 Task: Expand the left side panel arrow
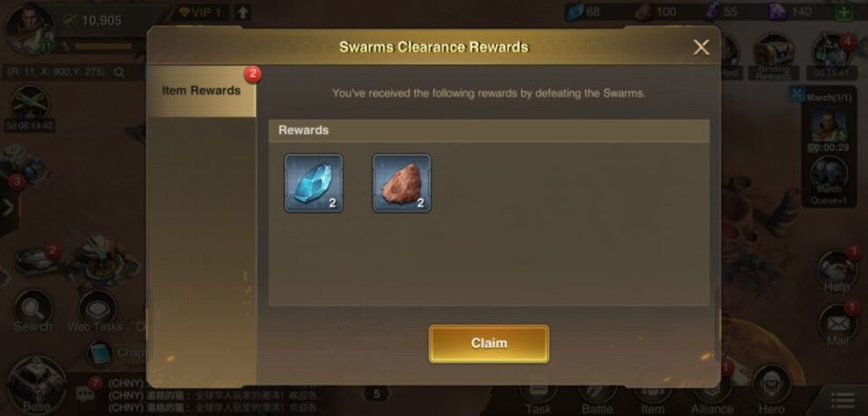8,208
